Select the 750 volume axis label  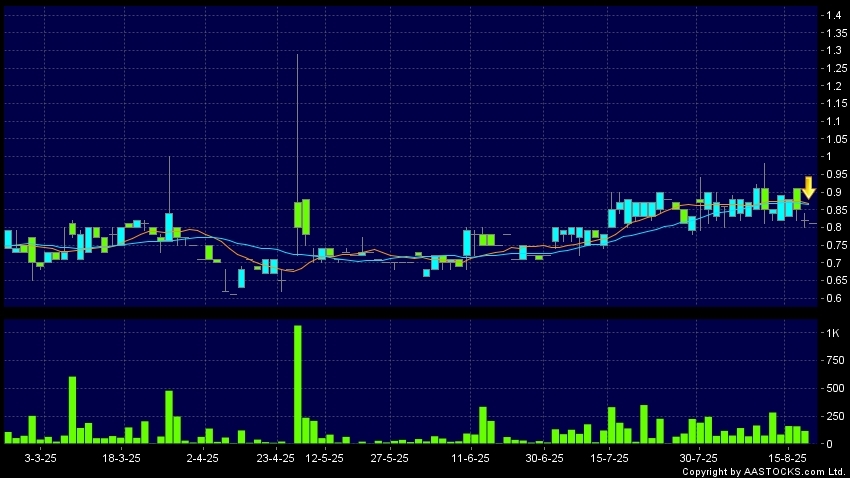pos(835,360)
